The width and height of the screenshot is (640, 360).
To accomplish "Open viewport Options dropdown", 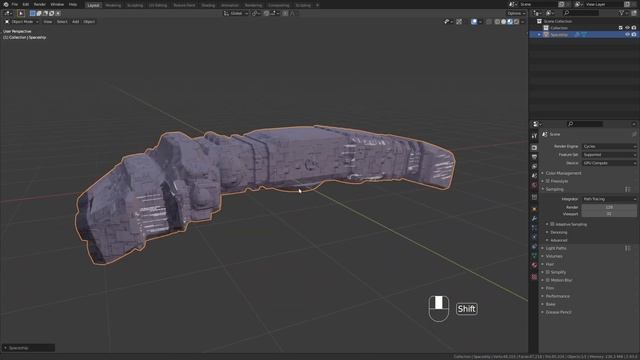I will point(516,13).
